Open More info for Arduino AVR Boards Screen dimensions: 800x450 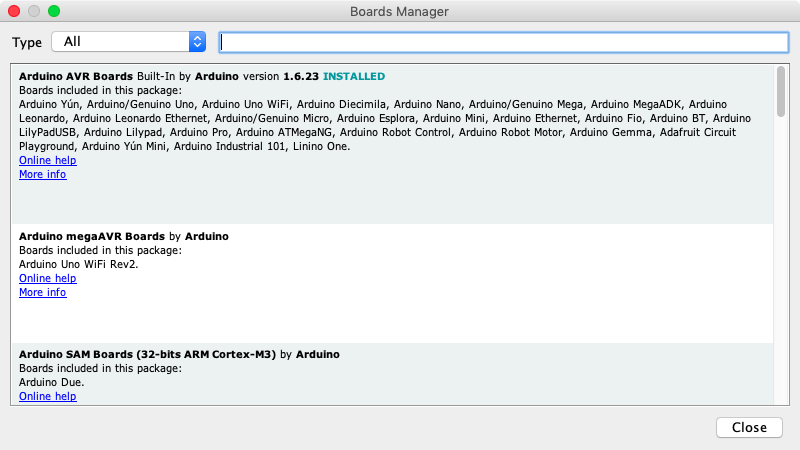point(42,174)
